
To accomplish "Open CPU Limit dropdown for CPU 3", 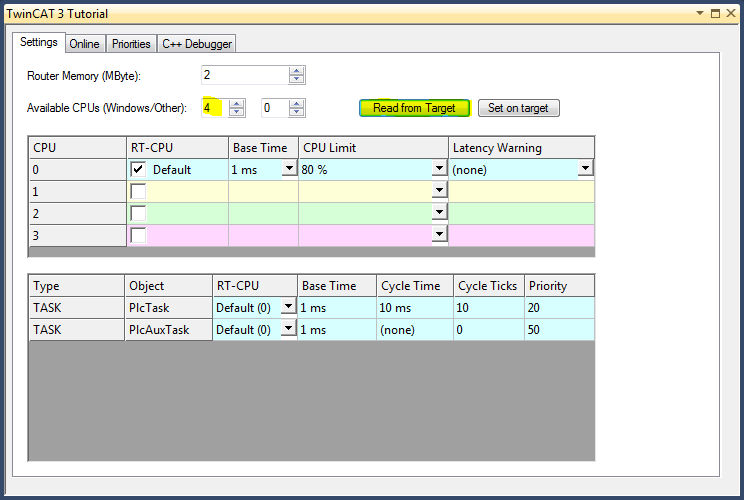I will [x=439, y=234].
